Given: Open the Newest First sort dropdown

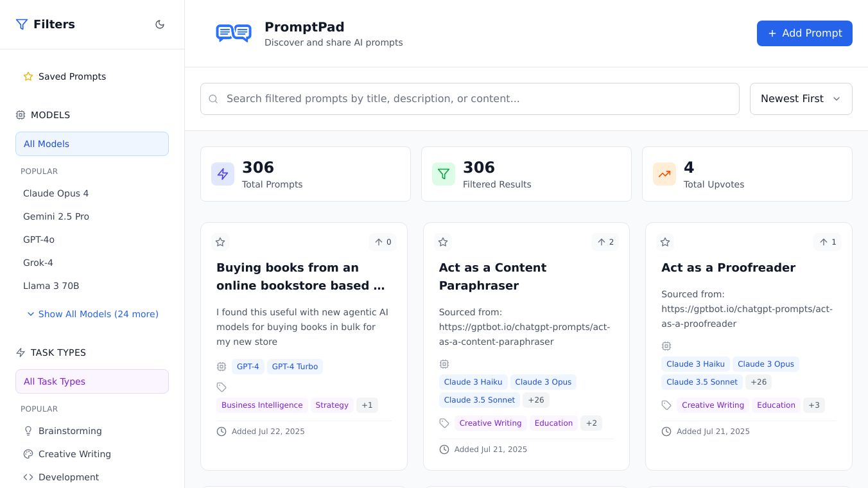Looking at the screenshot, I should click(x=801, y=99).
